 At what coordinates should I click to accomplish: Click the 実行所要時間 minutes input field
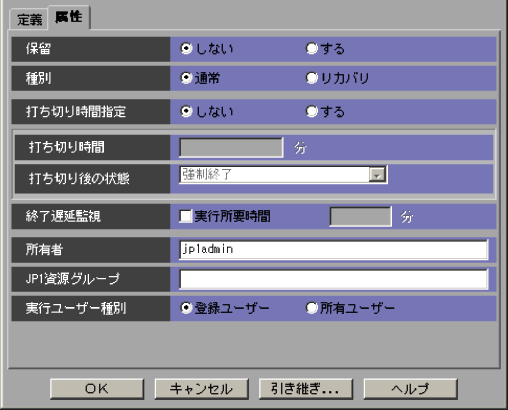360,216
